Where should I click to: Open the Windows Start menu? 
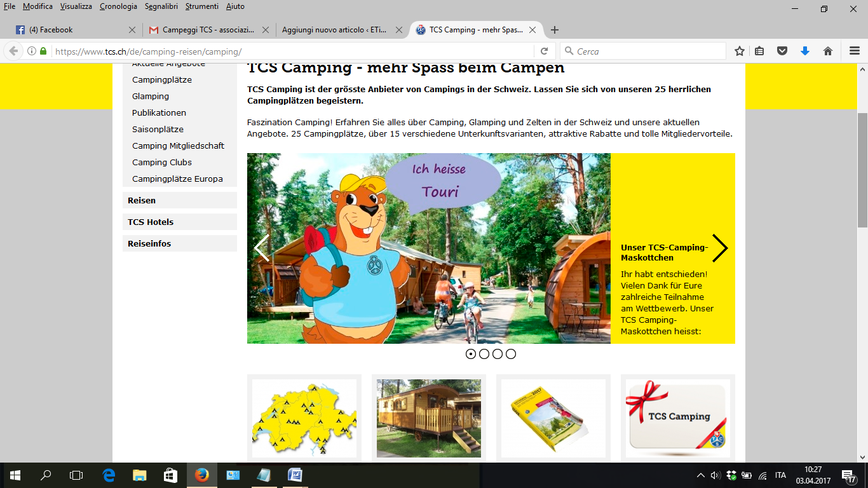pos(15,475)
